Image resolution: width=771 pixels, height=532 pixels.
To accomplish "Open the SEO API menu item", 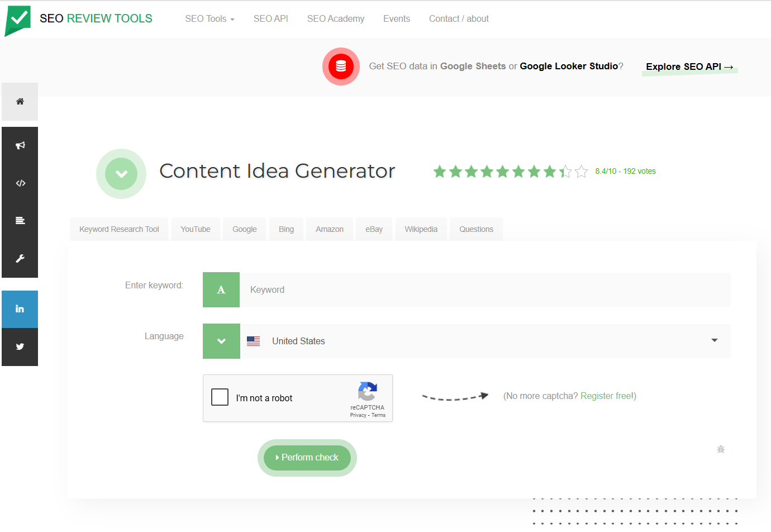I will [271, 19].
